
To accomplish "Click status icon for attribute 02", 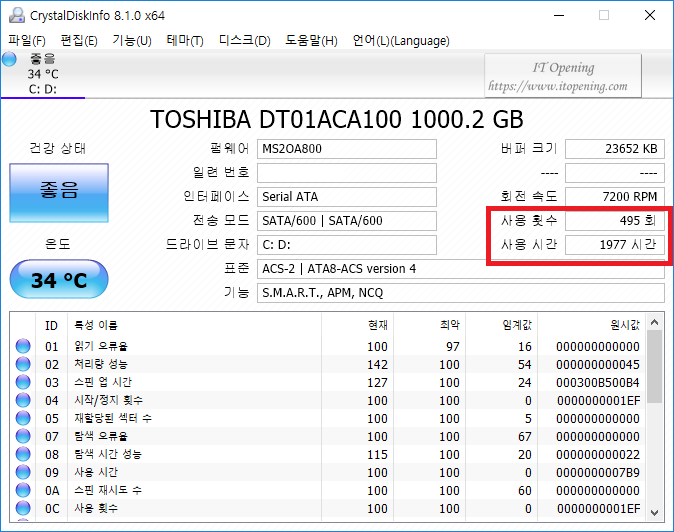I will coord(23,364).
